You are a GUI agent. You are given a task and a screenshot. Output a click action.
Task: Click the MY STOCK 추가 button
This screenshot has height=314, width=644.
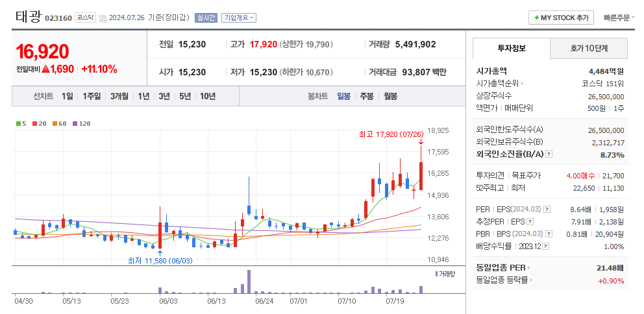pyautogui.click(x=561, y=18)
